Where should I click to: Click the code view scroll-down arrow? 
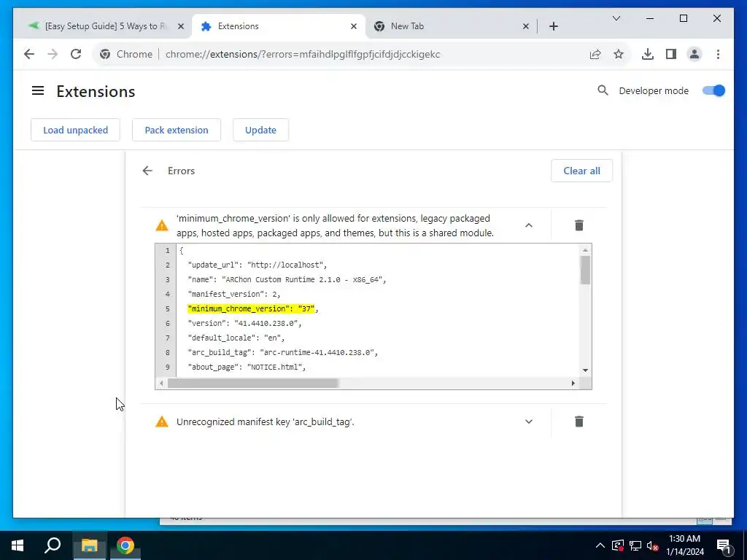pos(586,370)
